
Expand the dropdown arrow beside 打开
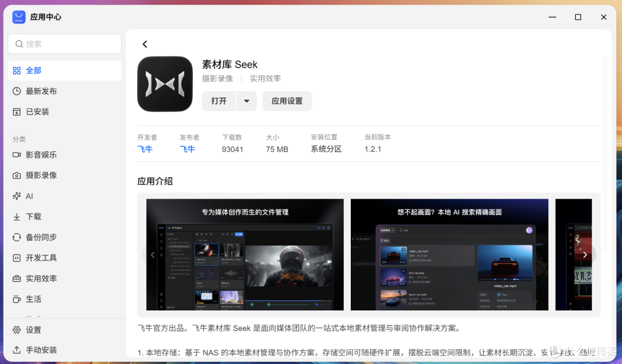click(246, 101)
